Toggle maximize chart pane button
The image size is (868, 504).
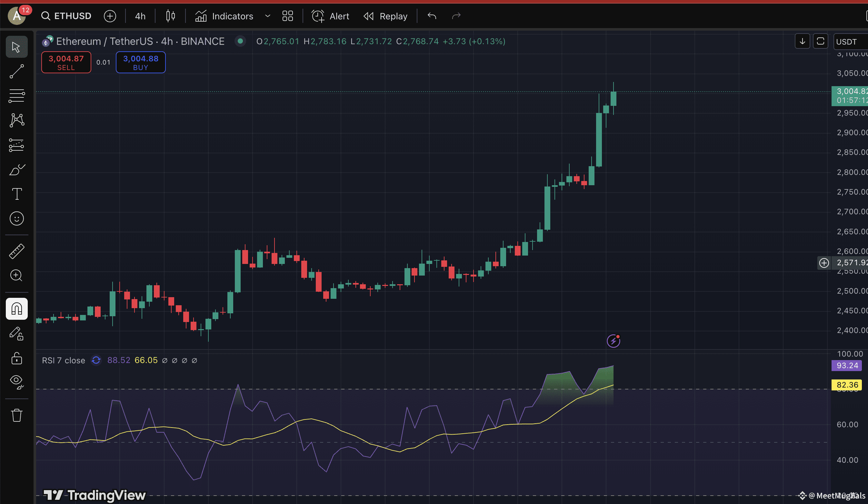click(x=821, y=41)
